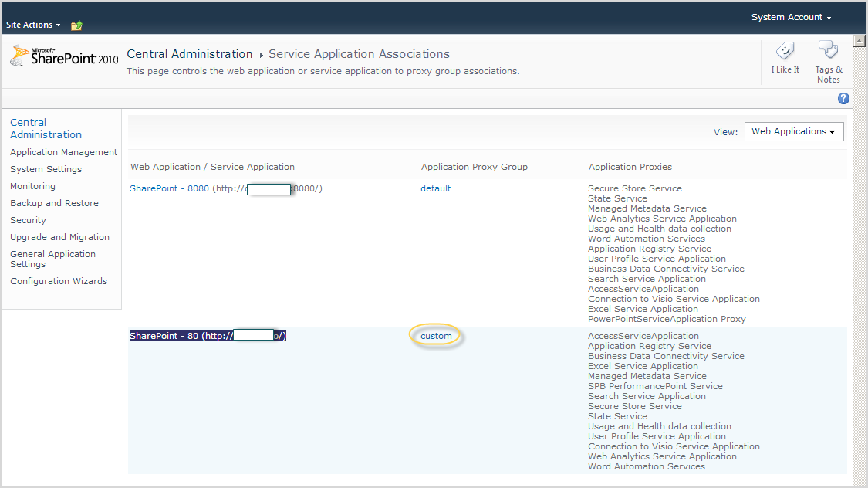Click the SharePoint 2010 logo
Image resolution: width=868 pixels, height=488 pixels.
[64, 56]
